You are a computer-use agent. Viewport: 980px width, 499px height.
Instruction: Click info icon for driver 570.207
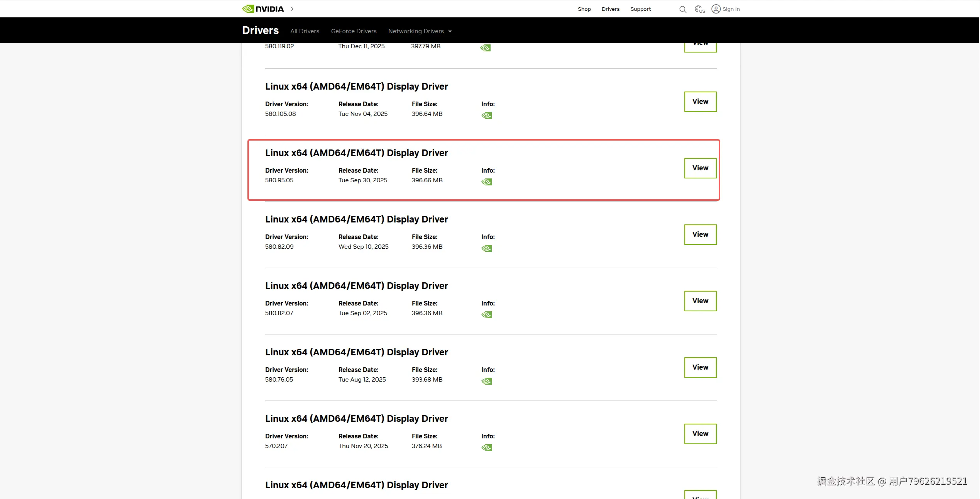(x=486, y=448)
